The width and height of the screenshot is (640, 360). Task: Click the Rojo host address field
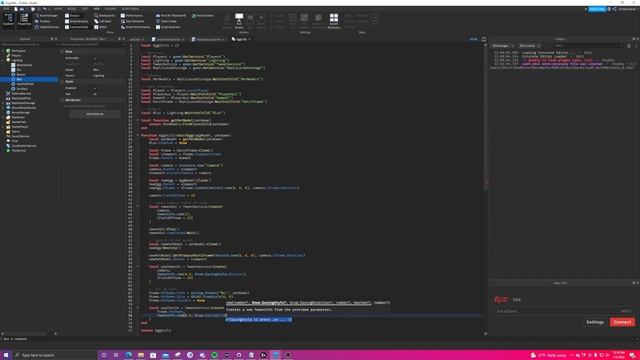tap(556, 311)
